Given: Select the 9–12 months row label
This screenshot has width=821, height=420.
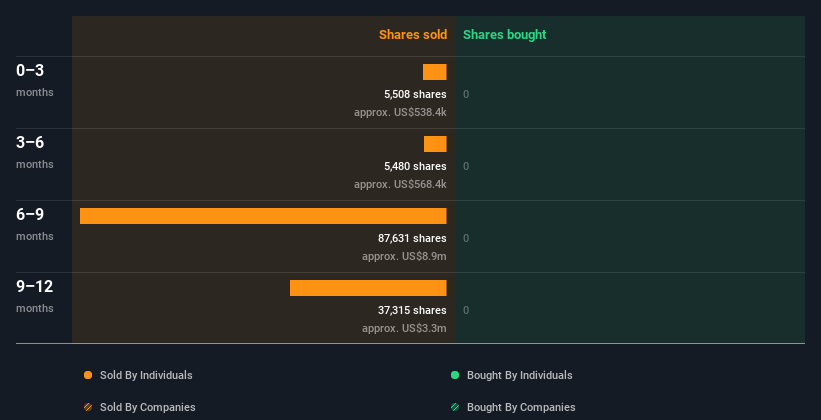Looking at the screenshot, I should [35, 287].
